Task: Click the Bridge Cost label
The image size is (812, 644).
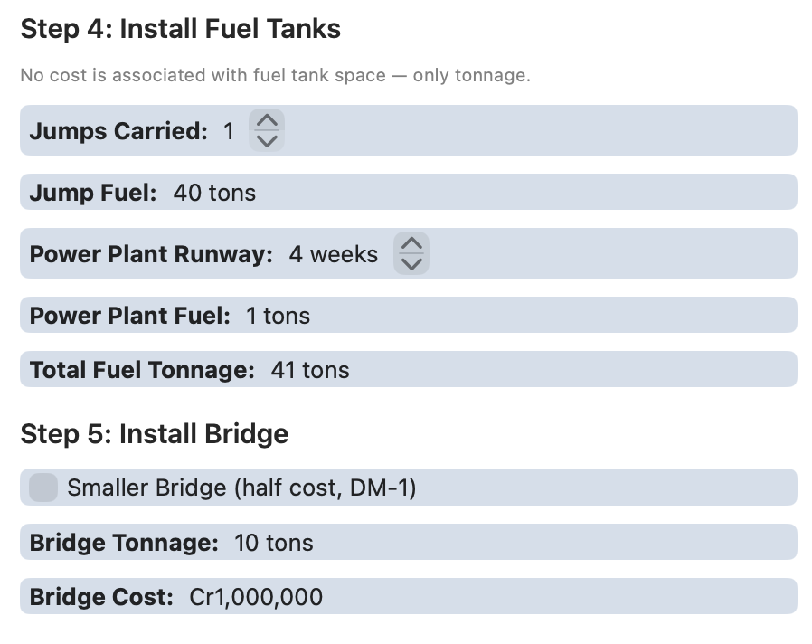Action: 101,597
